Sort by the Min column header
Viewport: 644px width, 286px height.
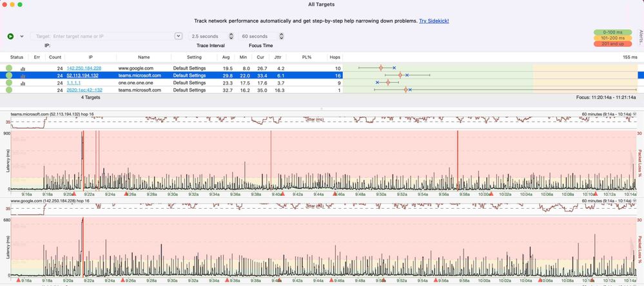pyautogui.click(x=244, y=57)
